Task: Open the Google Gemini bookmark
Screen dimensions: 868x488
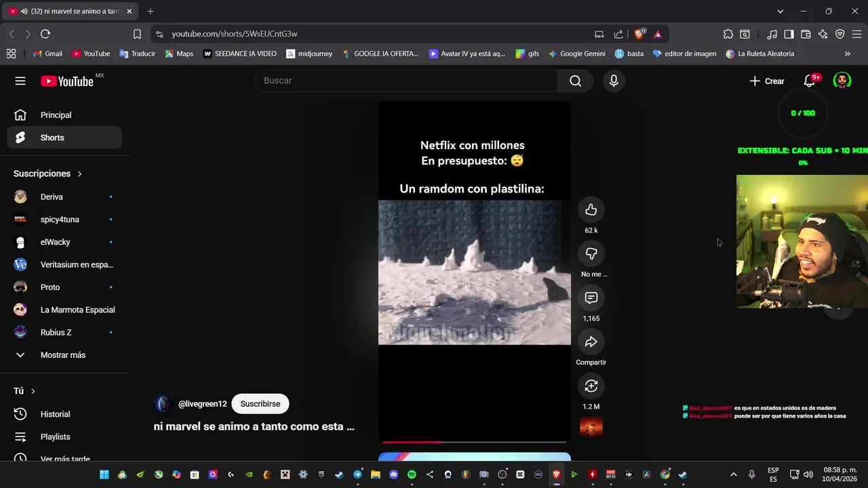Action: pos(576,54)
